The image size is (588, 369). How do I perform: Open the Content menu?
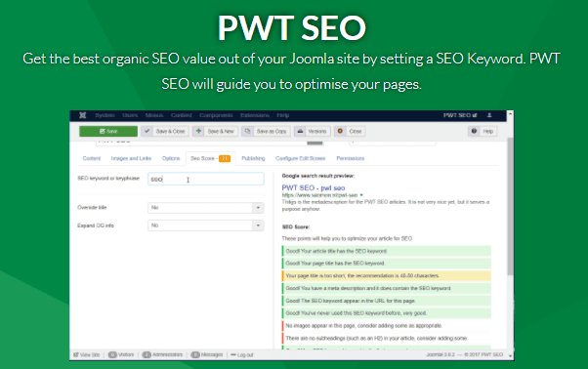click(181, 115)
